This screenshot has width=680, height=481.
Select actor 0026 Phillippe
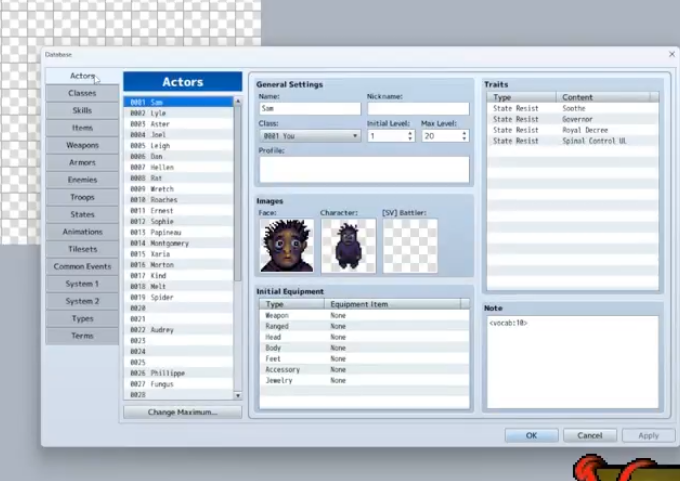point(179,373)
